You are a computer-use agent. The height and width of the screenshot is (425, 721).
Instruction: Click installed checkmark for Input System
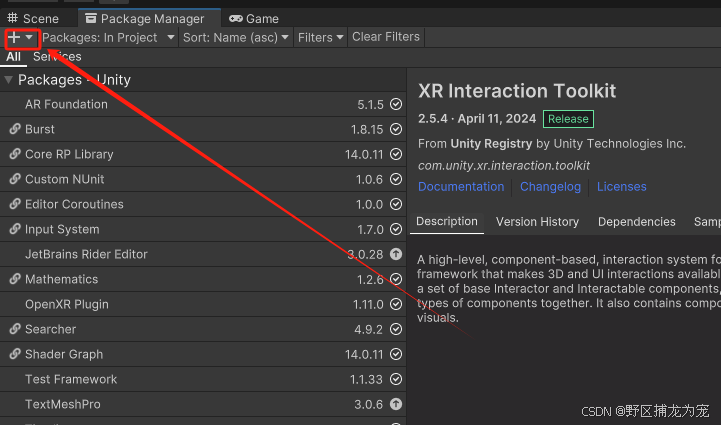(x=396, y=229)
